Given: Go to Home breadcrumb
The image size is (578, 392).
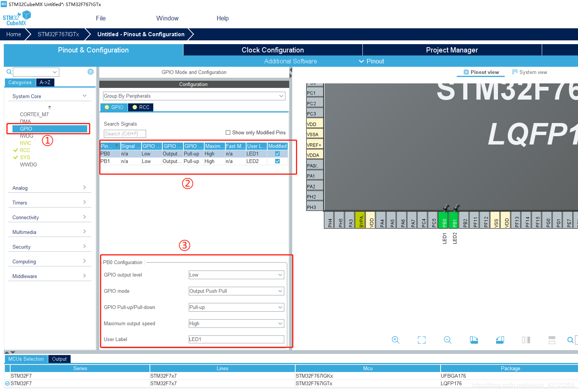Looking at the screenshot, I should [14, 34].
